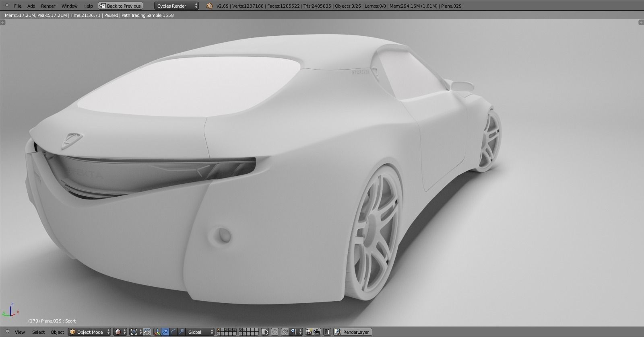Open the File menu
The image size is (644, 337).
tap(18, 6)
